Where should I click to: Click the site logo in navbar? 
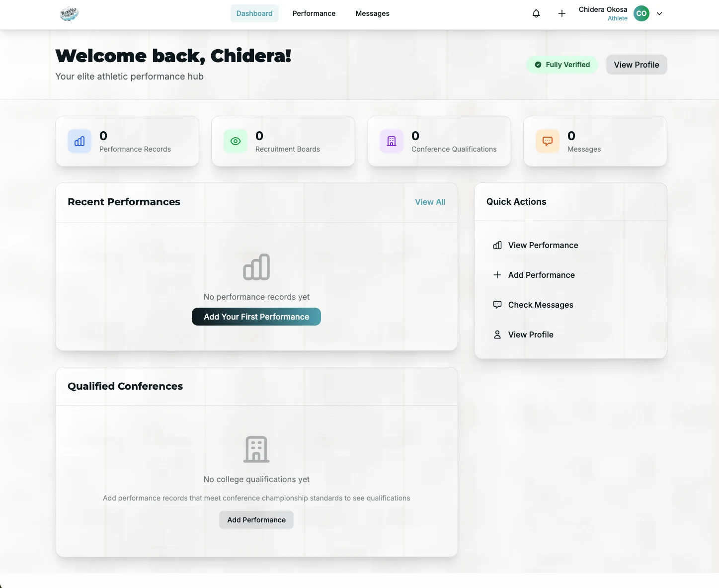click(x=69, y=13)
